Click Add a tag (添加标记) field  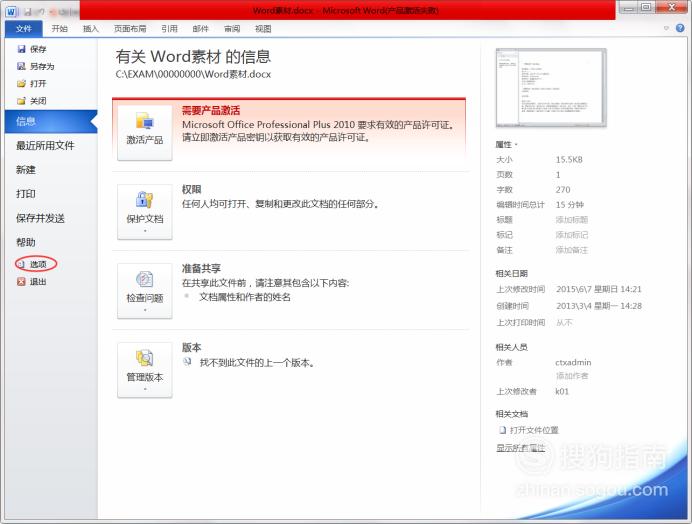click(x=572, y=234)
